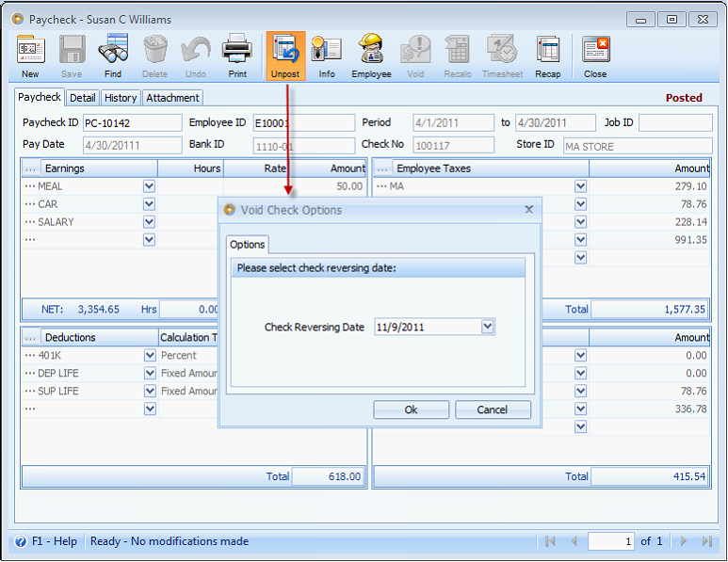Open the SALARY earnings dropdown
The width and height of the screenshot is (728, 562).
[x=149, y=222]
